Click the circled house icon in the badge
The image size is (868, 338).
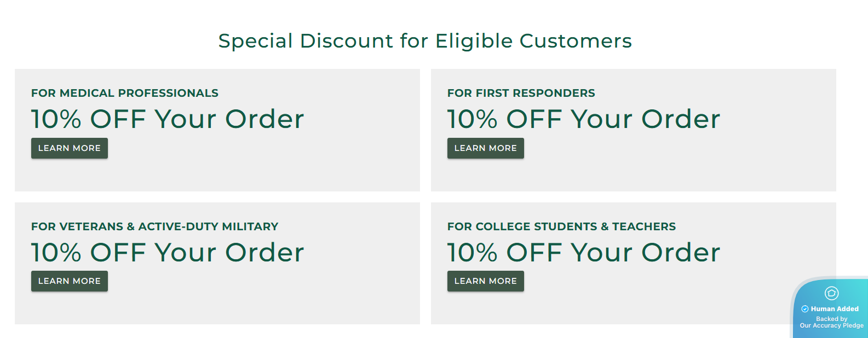pos(831,294)
